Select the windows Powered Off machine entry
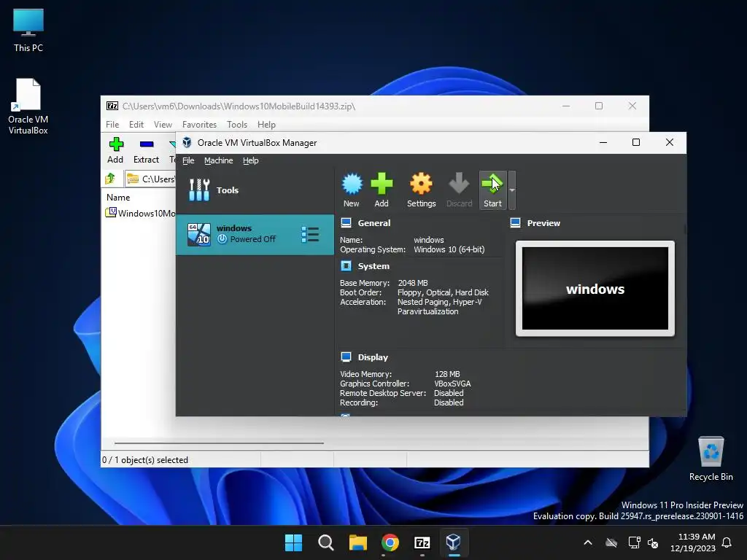The width and height of the screenshot is (747, 560). point(255,234)
